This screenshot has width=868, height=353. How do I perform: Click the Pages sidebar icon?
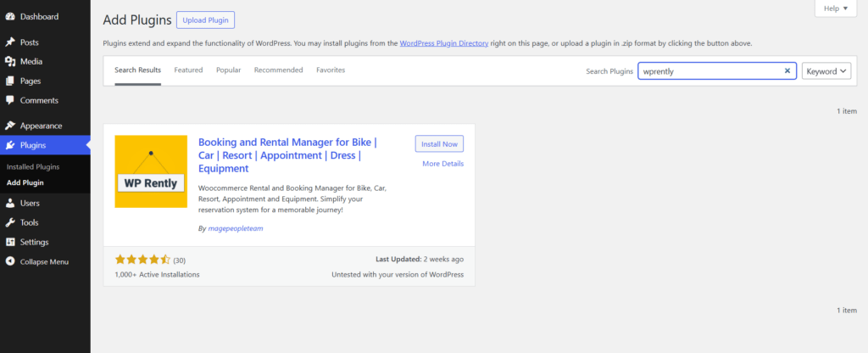(x=10, y=81)
